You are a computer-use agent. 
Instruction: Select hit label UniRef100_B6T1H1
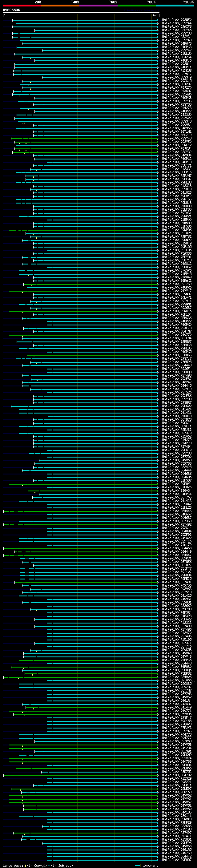tap(177, 132)
